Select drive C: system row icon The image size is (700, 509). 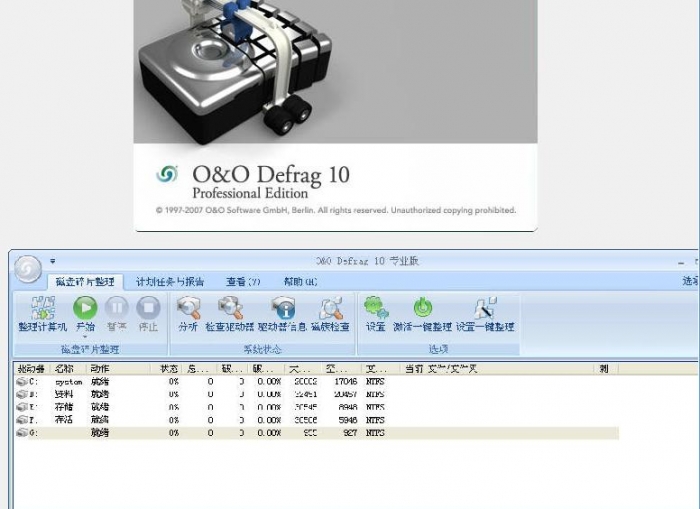22,382
